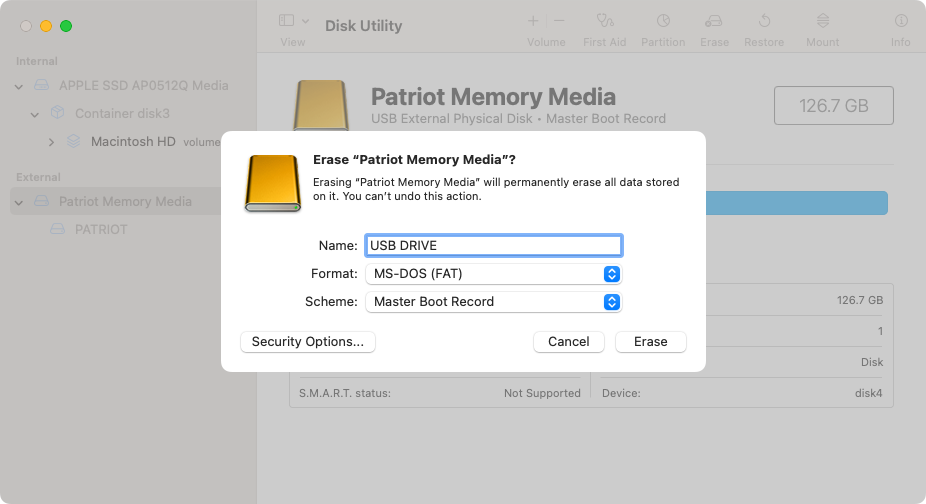Screen dimensions: 926x504
Task: Collapse the APPLE SSD AP0512Q Media tree
Action: coord(19,86)
